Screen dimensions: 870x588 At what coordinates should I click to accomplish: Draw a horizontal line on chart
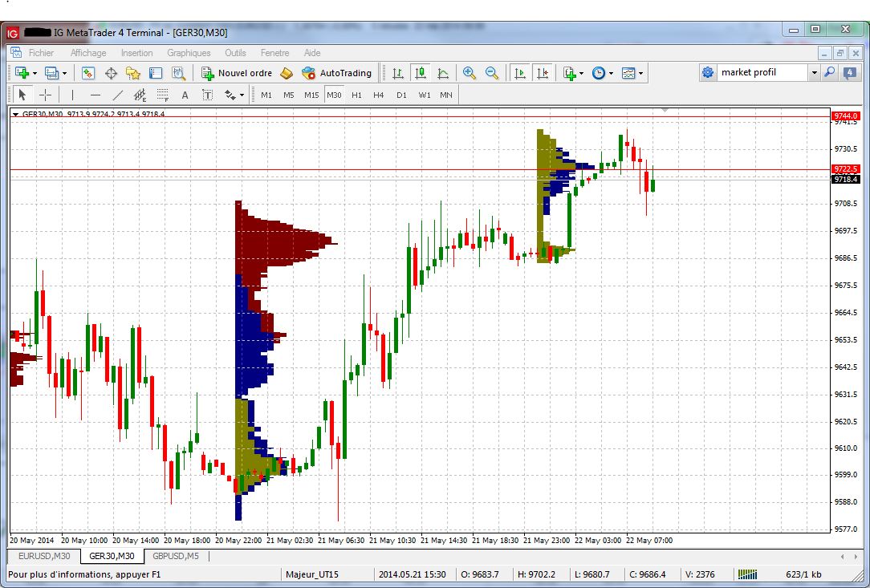(95, 95)
